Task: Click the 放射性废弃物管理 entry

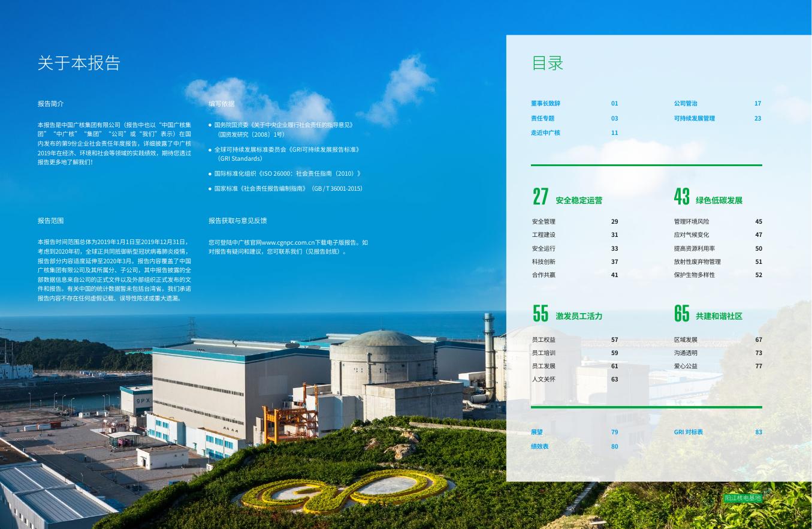Action: pyautogui.click(x=697, y=262)
